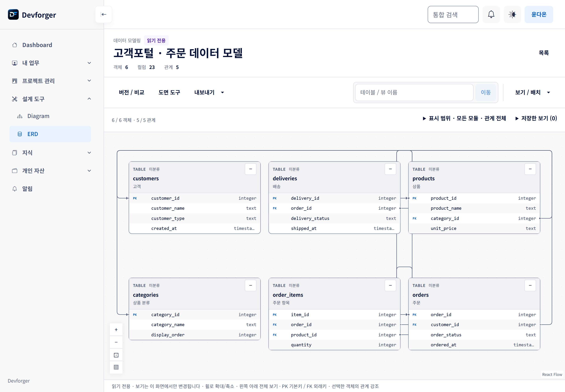Minimize the orders table card
Screen dimensions: 565x392
530,285
